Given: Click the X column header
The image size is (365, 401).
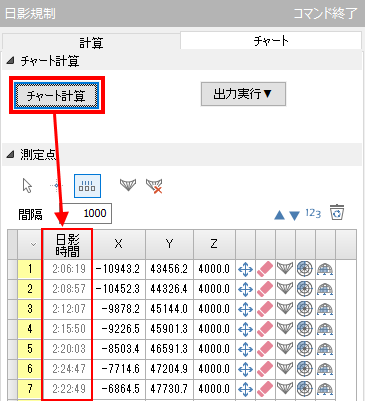Looking at the screenshot, I should (x=119, y=244).
